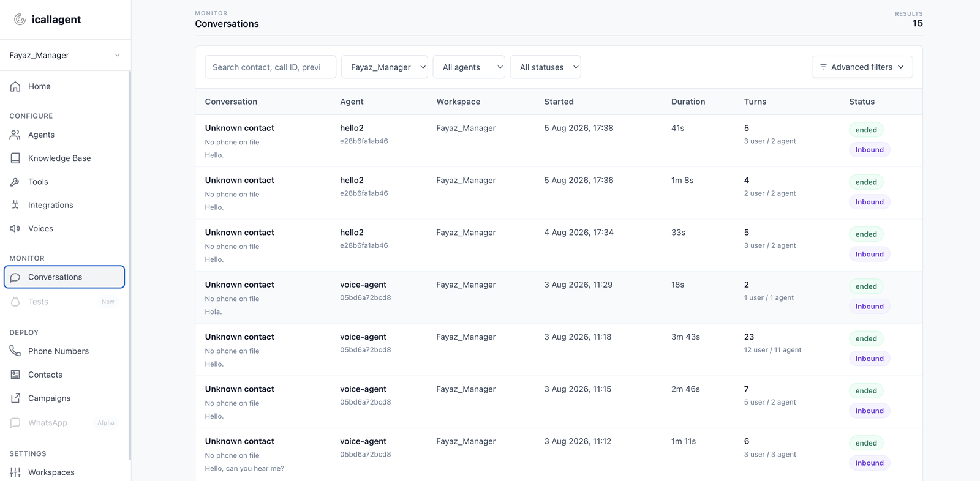Click the Tools wrench icon
Screen dimensions: 980x481
pyautogui.click(x=15, y=182)
